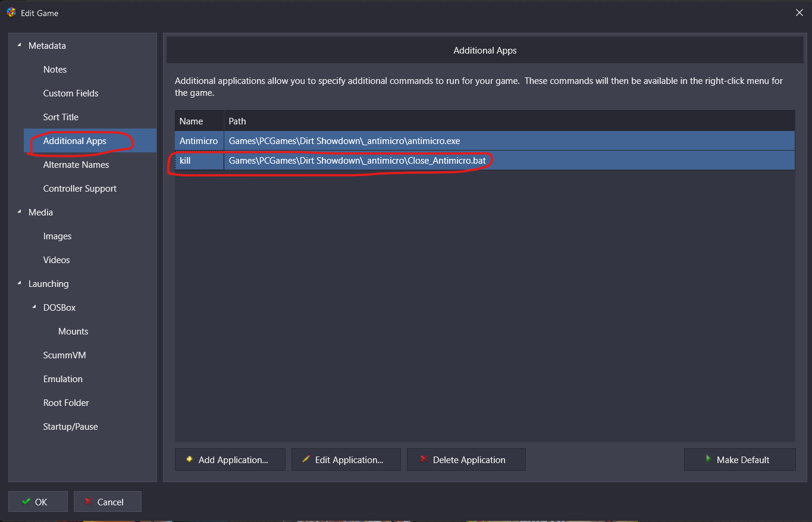Click the red X icon on Delete Application
812x522 pixels.
pyautogui.click(x=424, y=460)
